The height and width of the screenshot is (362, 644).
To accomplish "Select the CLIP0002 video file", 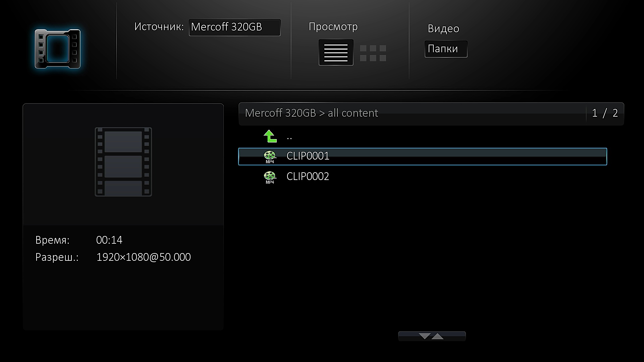I will (x=422, y=177).
